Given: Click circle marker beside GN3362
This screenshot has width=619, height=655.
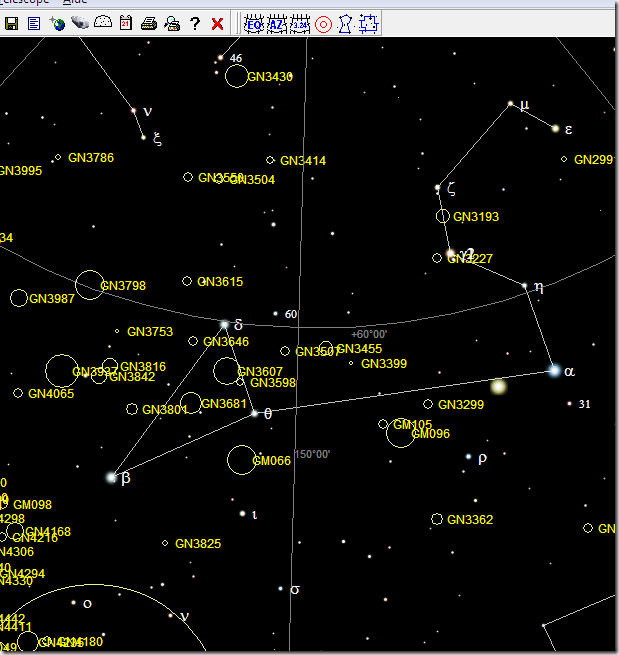Looking at the screenshot, I should [436, 519].
